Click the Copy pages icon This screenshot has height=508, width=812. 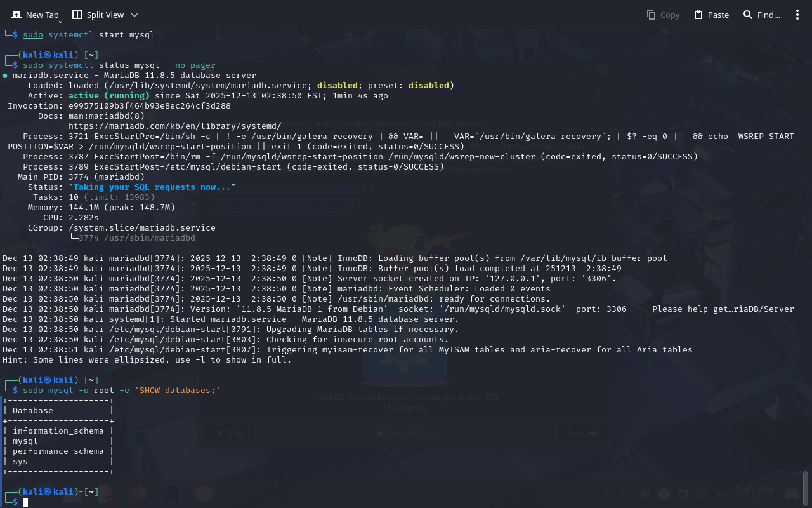pos(651,15)
